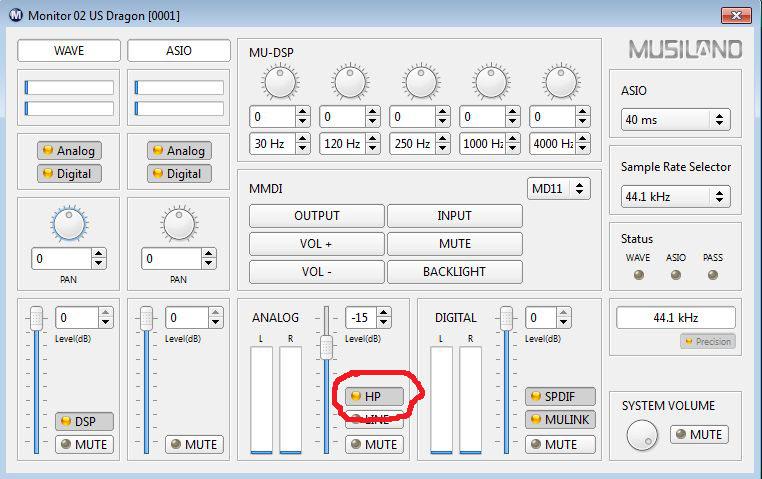Click the WAVE channel Level(dB) value field
The height and width of the screenshot is (479, 762).
(77, 318)
